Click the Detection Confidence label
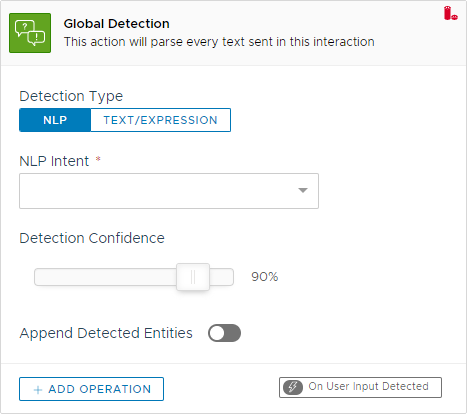This screenshot has width=467, height=414. coord(92,238)
